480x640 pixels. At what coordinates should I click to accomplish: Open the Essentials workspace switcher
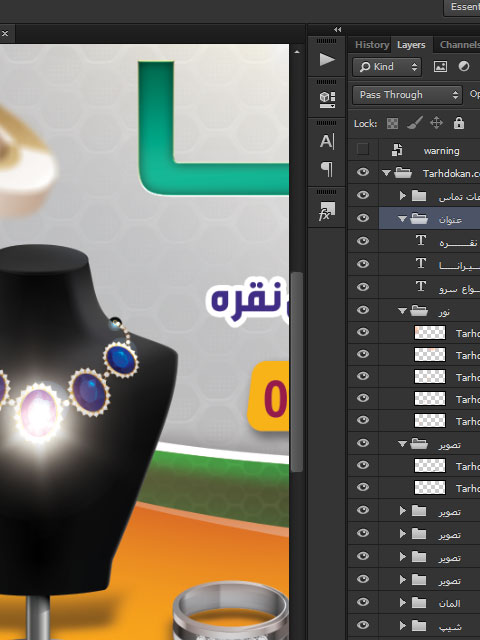click(x=463, y=7)
